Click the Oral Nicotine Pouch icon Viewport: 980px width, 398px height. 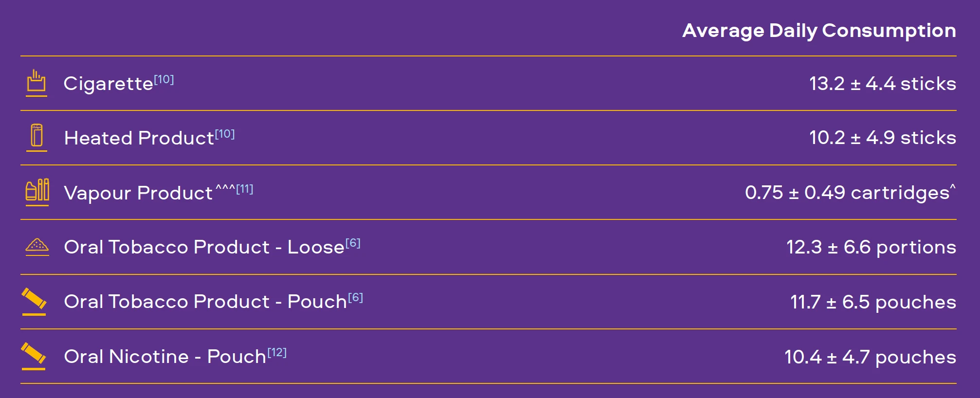coord(34,356)
